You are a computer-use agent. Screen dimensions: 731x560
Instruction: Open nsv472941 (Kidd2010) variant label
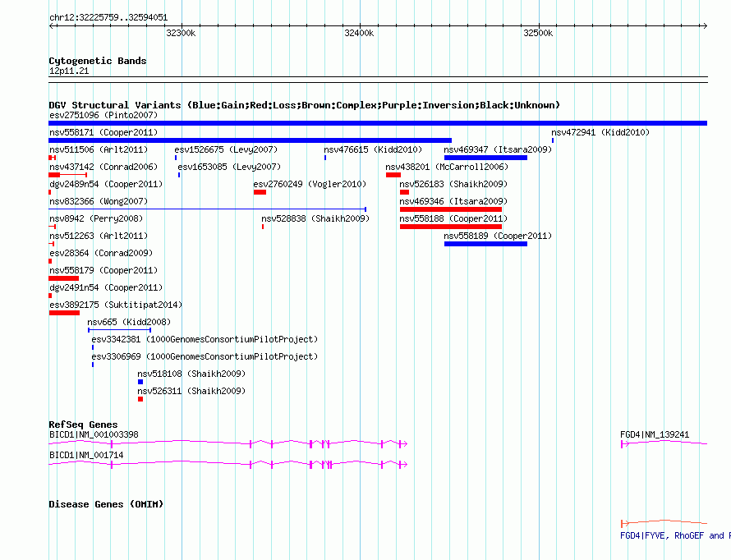pyautogui.click(x=600, y=132)
